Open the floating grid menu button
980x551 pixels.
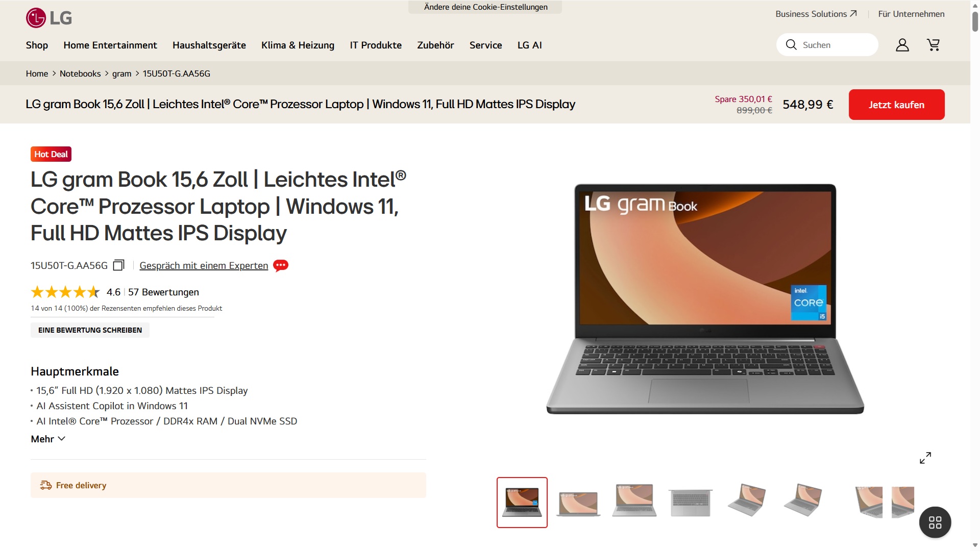(x=935, y=522)
